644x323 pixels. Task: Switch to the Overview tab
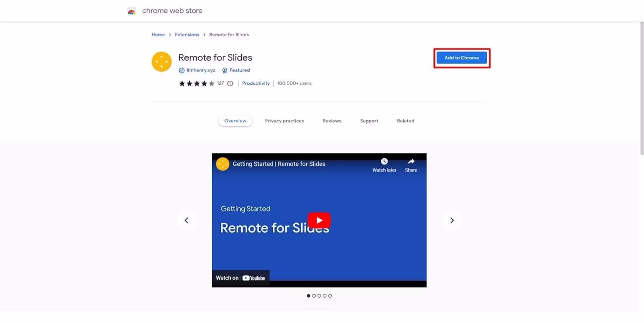pyautogui.click(x=235, y=121)
